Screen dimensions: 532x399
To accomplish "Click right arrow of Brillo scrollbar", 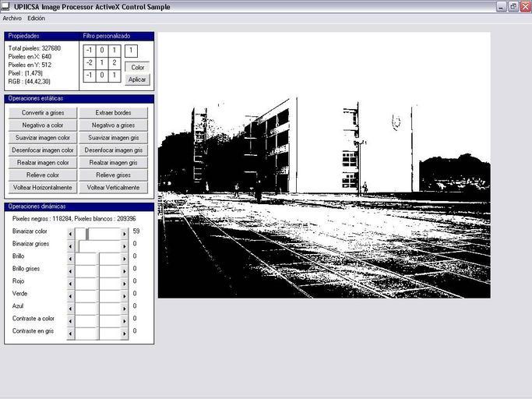I will (x=125, y=257).
